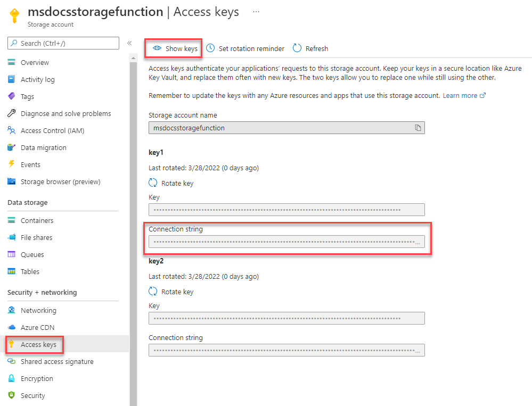Click the sidebar search box
Screen dimensions: 532x406
click(x=64, y=43)
